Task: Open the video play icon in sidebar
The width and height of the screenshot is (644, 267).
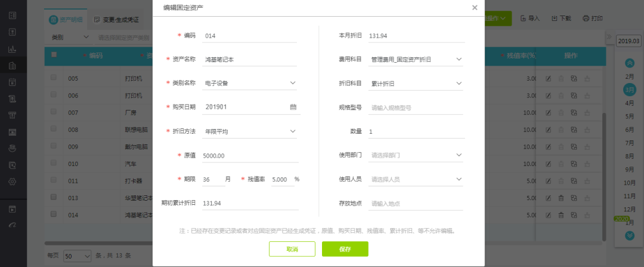Action: 13,209
